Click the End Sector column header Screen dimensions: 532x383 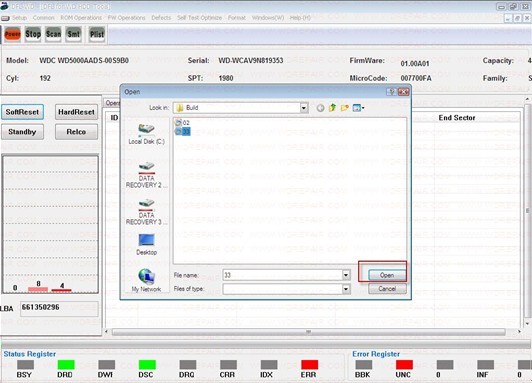click(457, 118)
